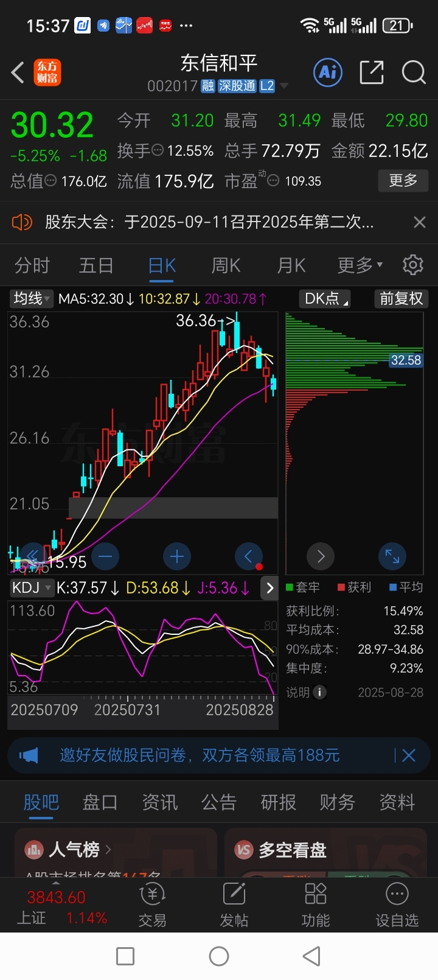Image resolution: width=438 pixels, height=980 pixels.
Task: Zoom out the K-line with minus
Action: coord(105,556)
